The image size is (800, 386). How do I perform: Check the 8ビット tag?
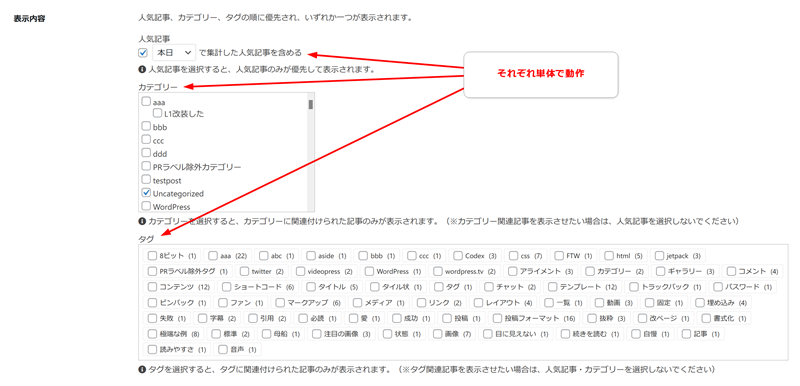coord(152,255)
